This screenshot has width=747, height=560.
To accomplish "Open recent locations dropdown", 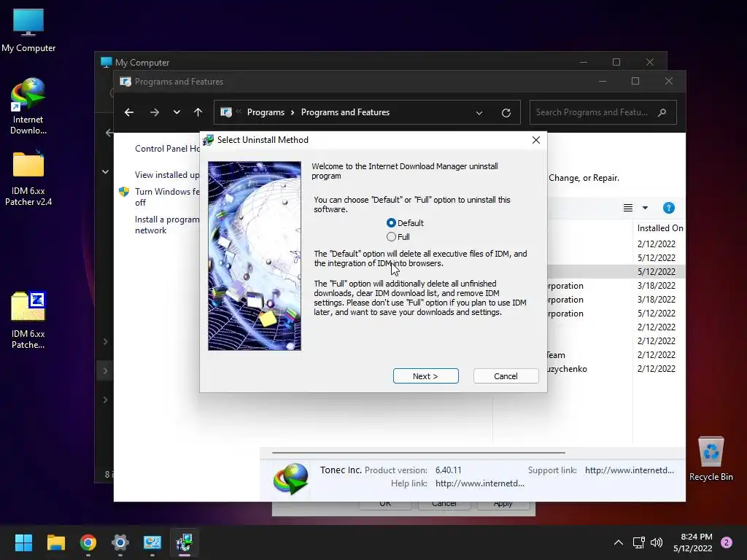I will point(177,112).
